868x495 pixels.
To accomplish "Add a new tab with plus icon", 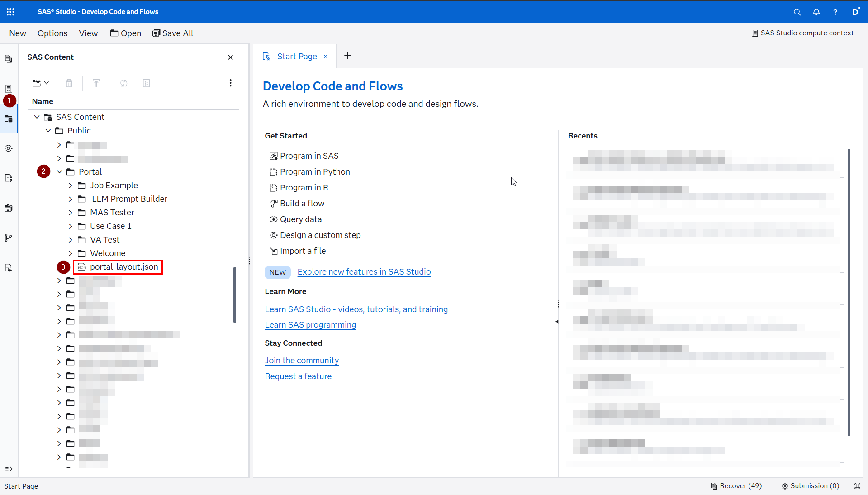I will click(x=347, y=56).
